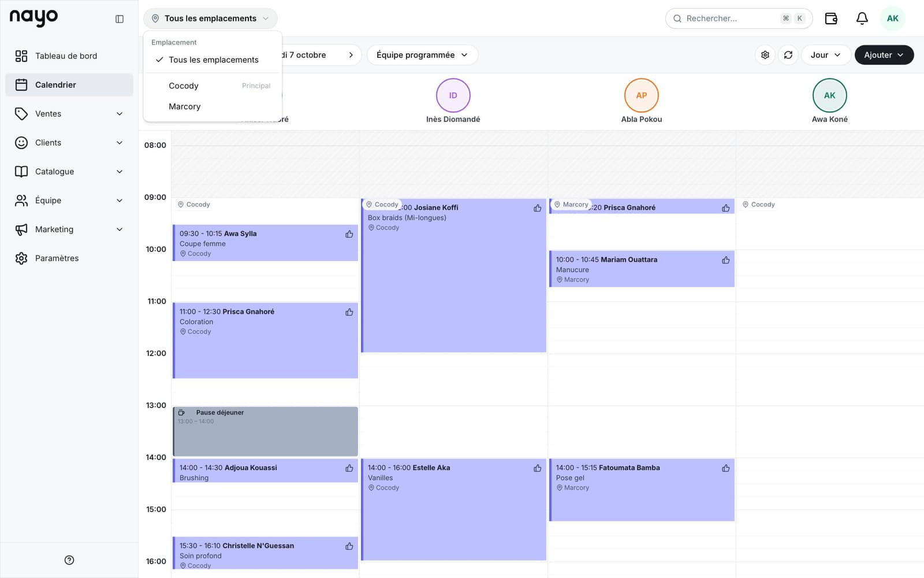This screenshot has height=578, width=924.
Task: Open notifications bell
Action: (x=862, y=18)
